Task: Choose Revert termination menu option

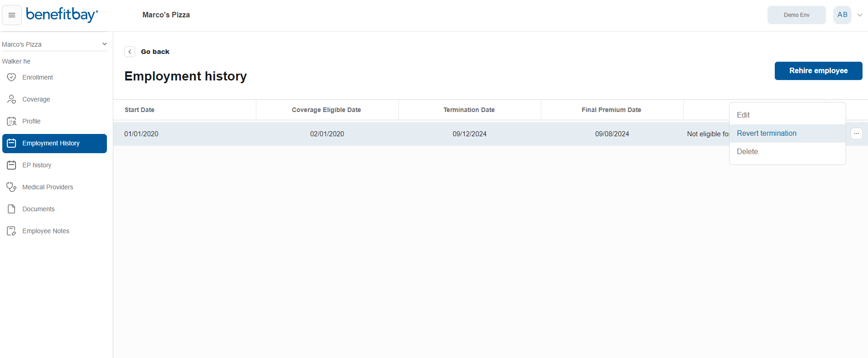Action: (767, 134)
